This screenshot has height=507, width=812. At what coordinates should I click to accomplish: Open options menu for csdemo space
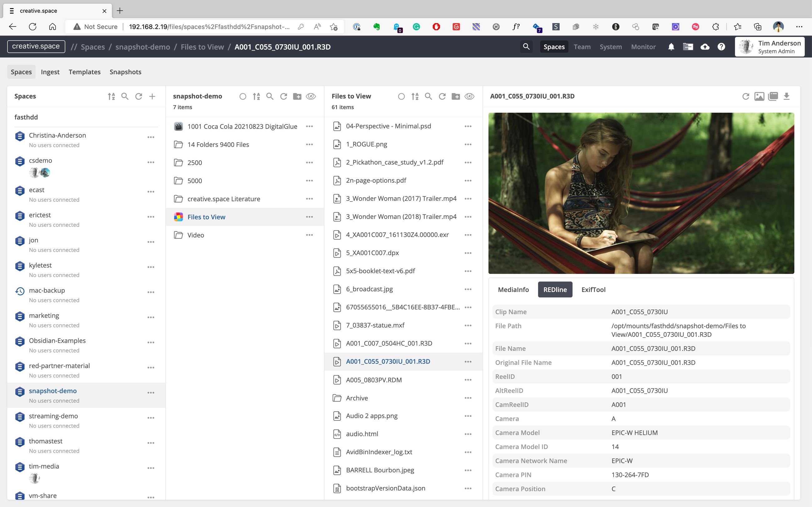point(151,162)
